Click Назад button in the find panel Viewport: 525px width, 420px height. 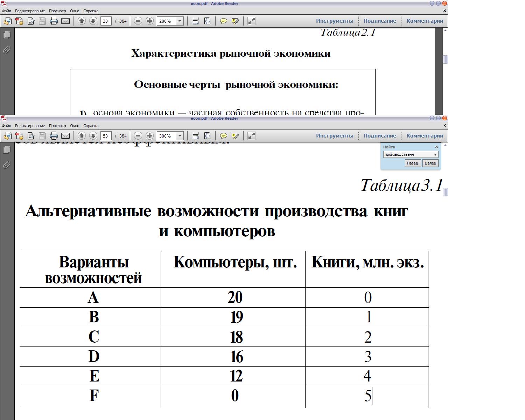(x=412, y=163)
